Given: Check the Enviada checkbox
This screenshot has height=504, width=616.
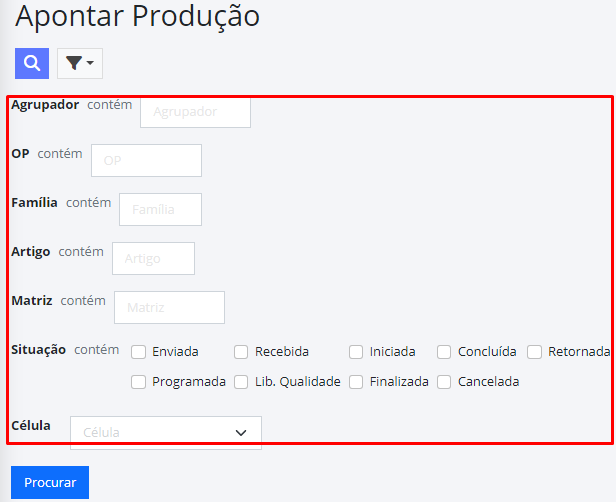Looking at the screenshot, I should coord(138,352).
